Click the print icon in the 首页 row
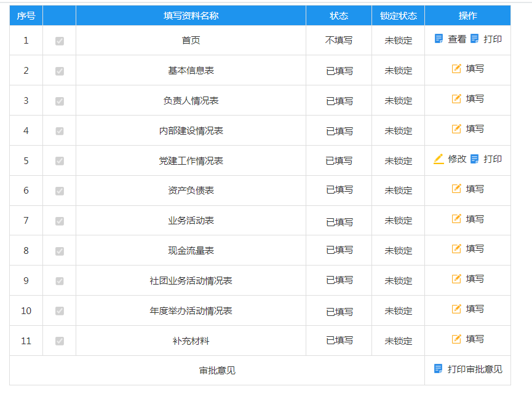532x394 pixels. (x=473, y=39)
